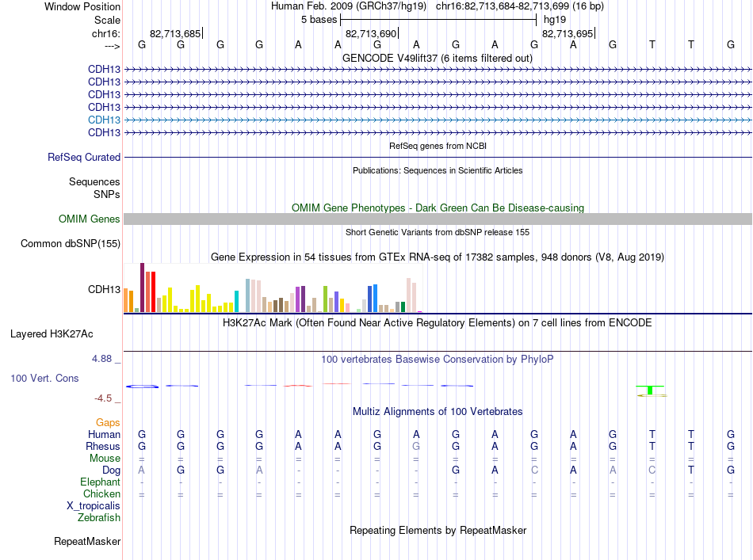Screen dimensions: 753x560
Task: Click the GENCODE V49lift37 track title
Action: [x=437, y=58]
